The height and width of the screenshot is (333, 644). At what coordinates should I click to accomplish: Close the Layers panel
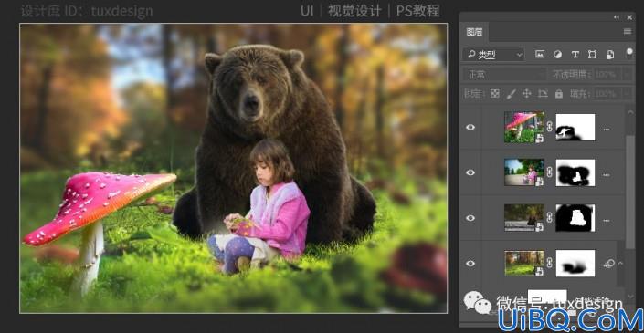click(x=629, y=17)
